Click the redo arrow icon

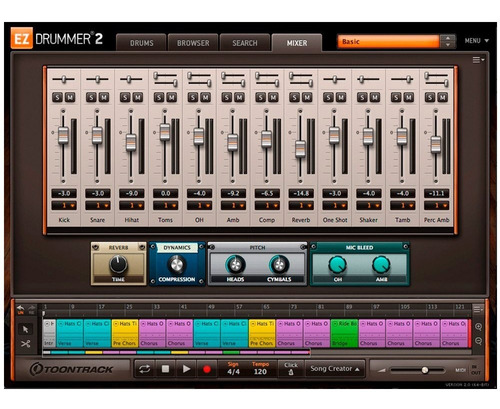pyautogui.click(x=31, y=309)
